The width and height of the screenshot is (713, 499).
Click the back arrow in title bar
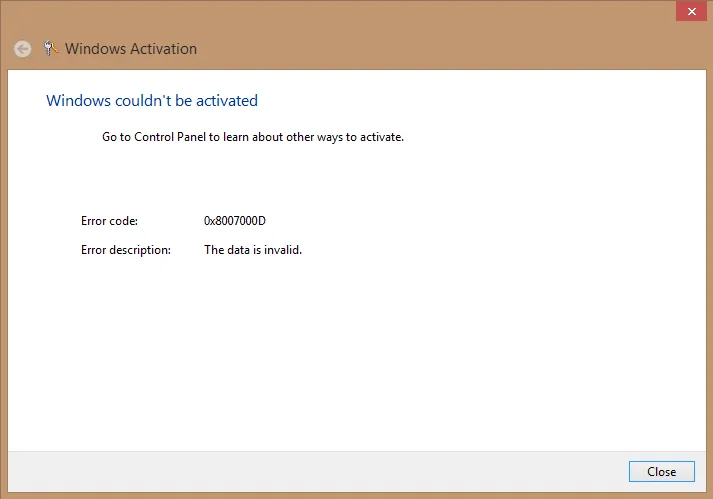(x=23, y=49)
